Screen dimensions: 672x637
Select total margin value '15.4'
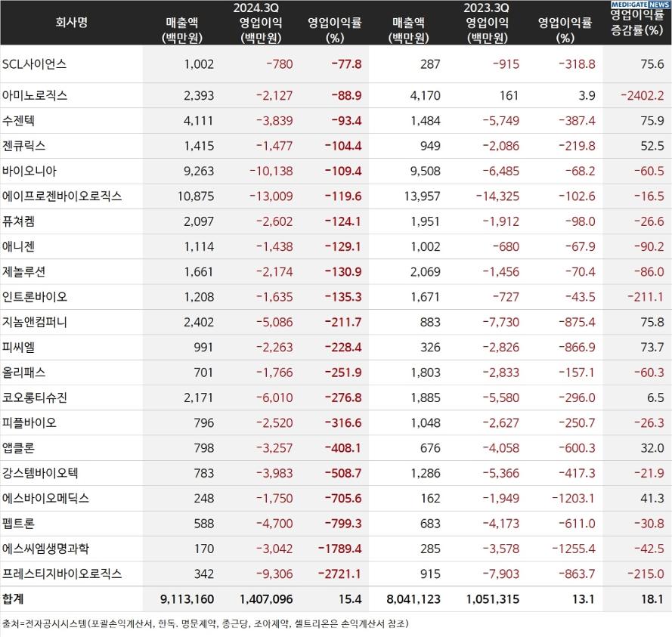(350, 599)
